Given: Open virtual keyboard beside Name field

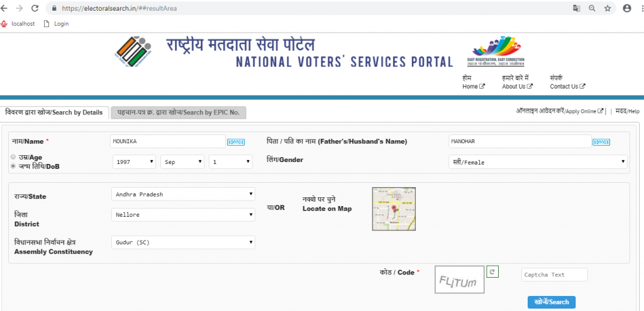Looking at the screenshot, I should (x=236, y=142).
